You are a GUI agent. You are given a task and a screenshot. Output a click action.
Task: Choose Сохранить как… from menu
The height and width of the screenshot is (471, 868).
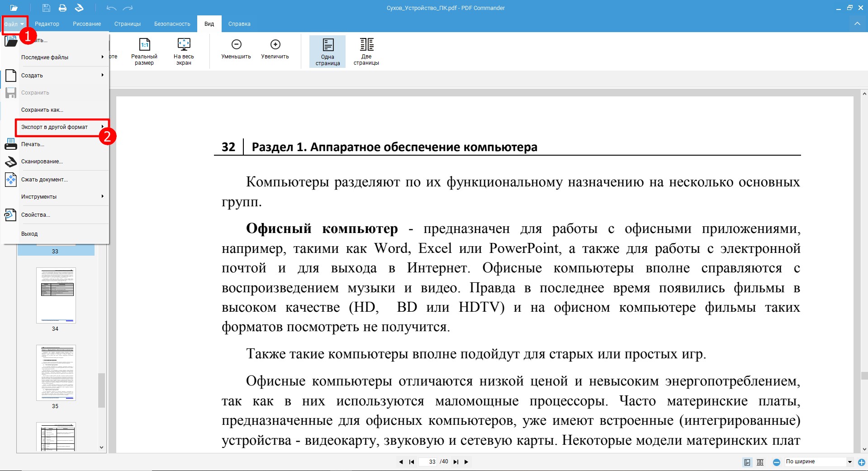56,110
